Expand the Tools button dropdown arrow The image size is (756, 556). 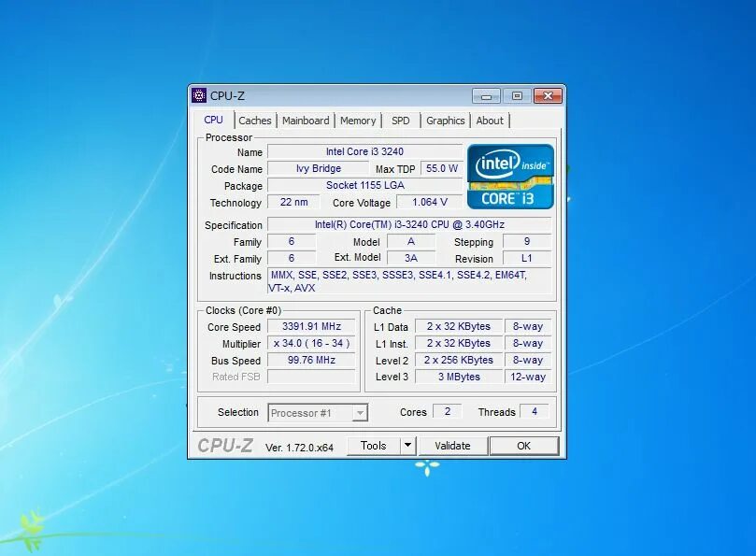point(407,446)
